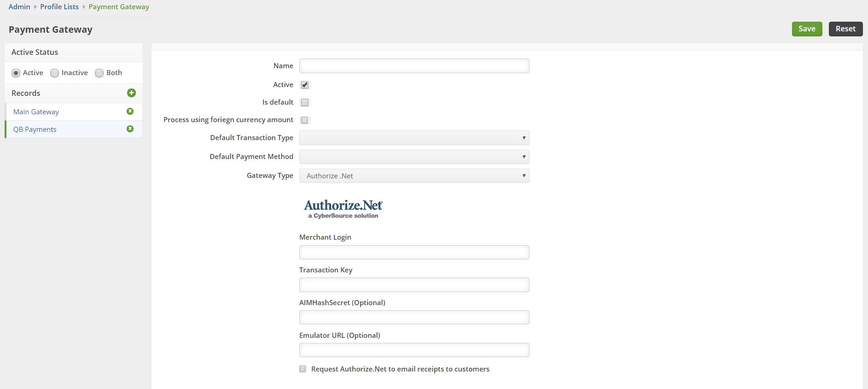Click the Authorize.Net logo

point(343,209)
